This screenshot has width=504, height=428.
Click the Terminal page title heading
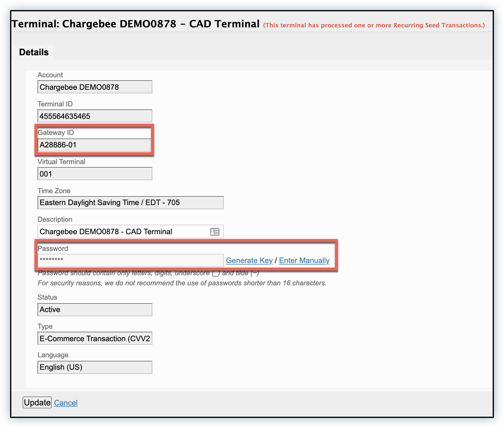coord(135,24)
